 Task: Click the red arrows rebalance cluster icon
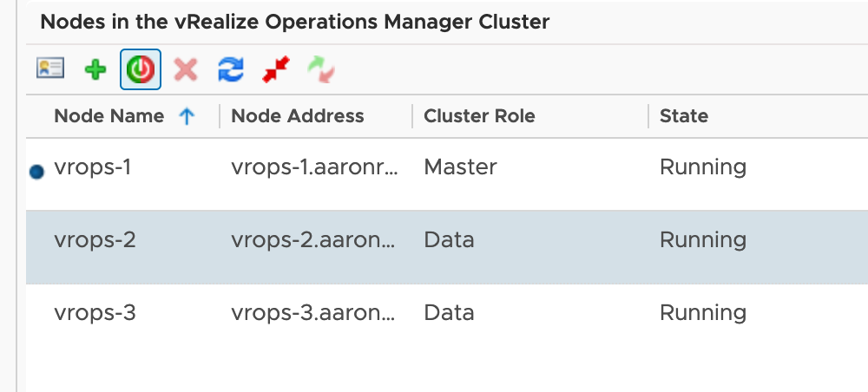276,70
